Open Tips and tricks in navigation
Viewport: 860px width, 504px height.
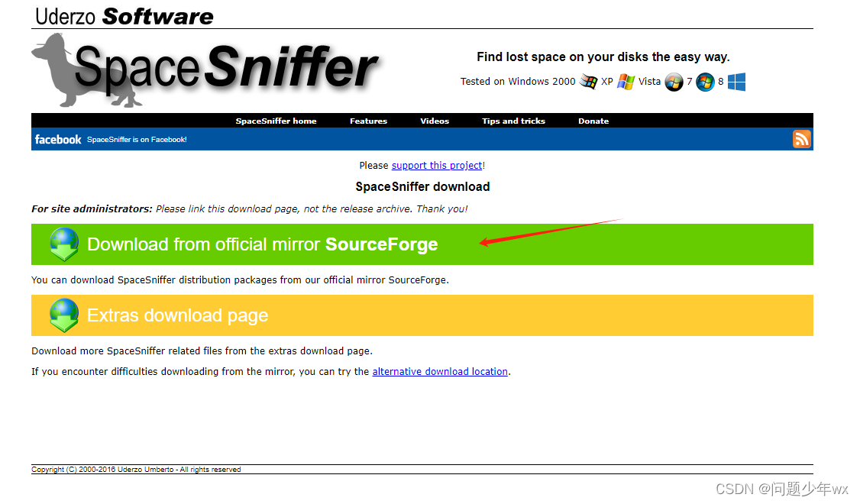(x=513, y=121)
